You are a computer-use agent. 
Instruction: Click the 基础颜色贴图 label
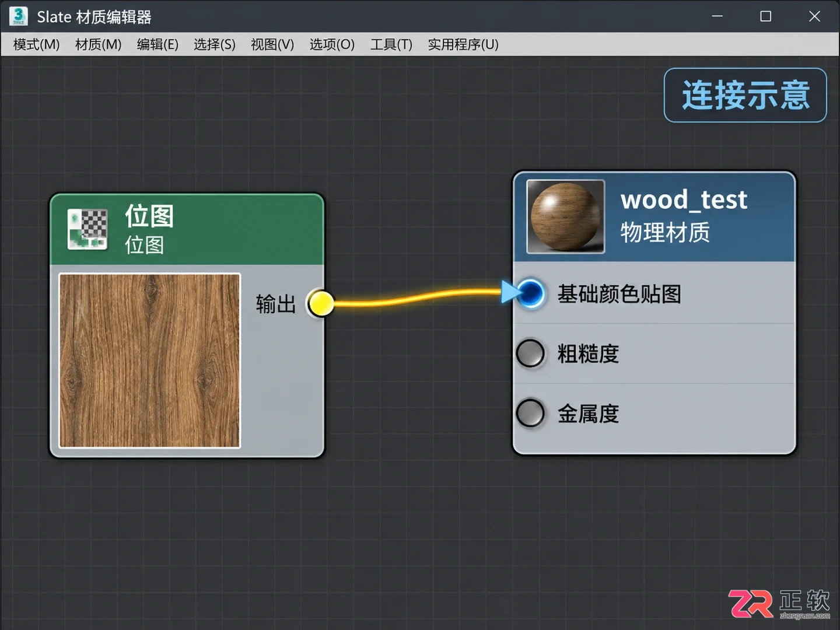tap(619, 294)
